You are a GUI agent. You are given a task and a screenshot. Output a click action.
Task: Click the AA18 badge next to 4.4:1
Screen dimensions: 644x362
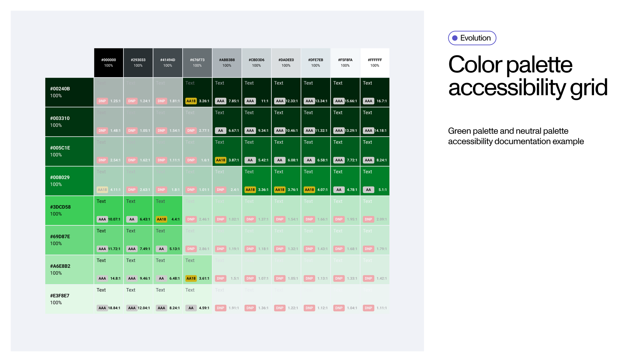162,219
